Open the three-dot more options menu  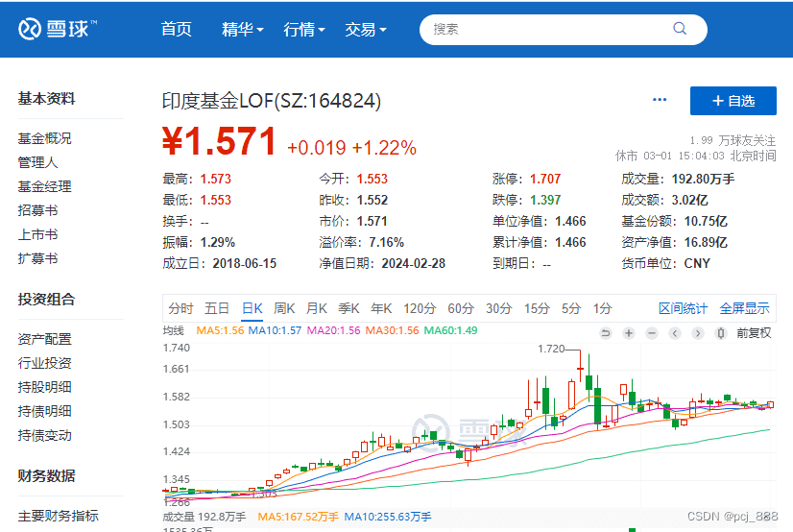660,100
